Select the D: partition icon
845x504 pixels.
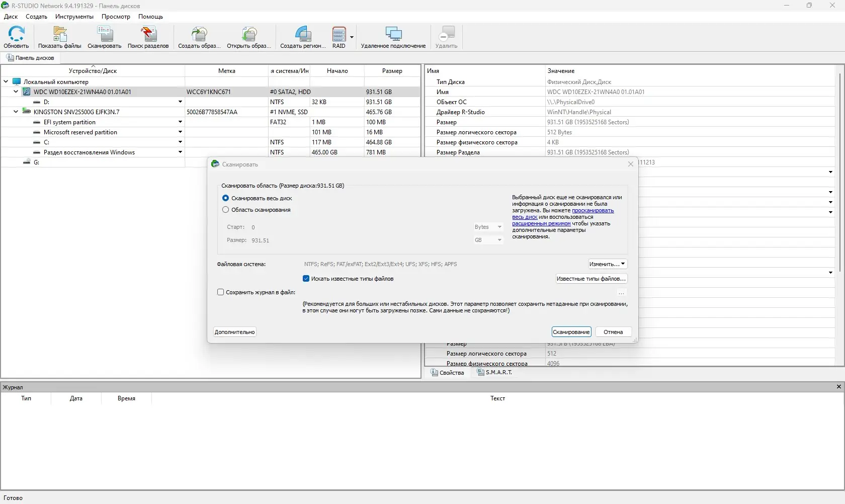(37, 102)
